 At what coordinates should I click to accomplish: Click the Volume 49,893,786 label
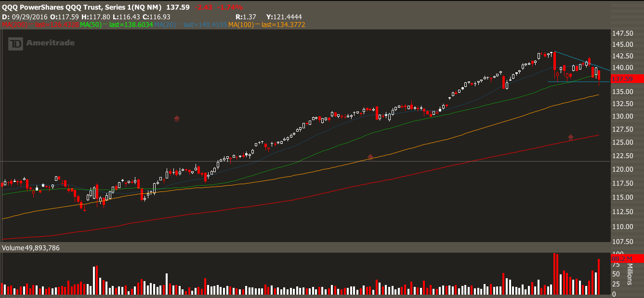coord(32,248)
